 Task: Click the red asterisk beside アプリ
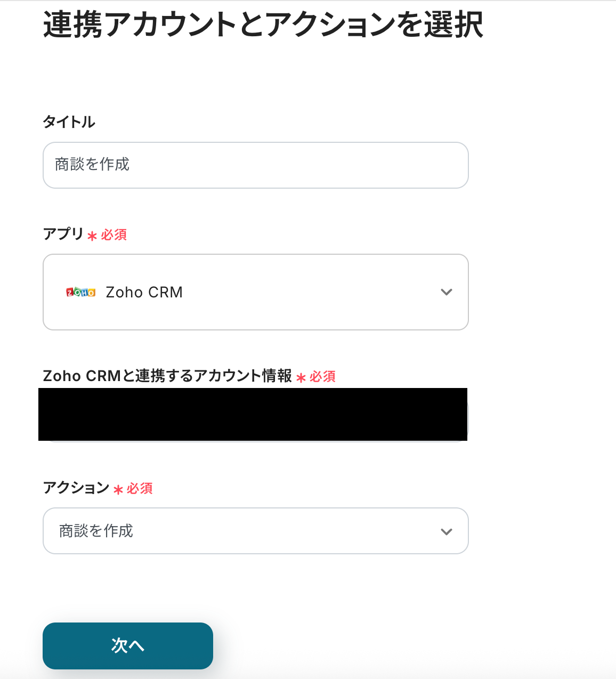tap(92, 236)
